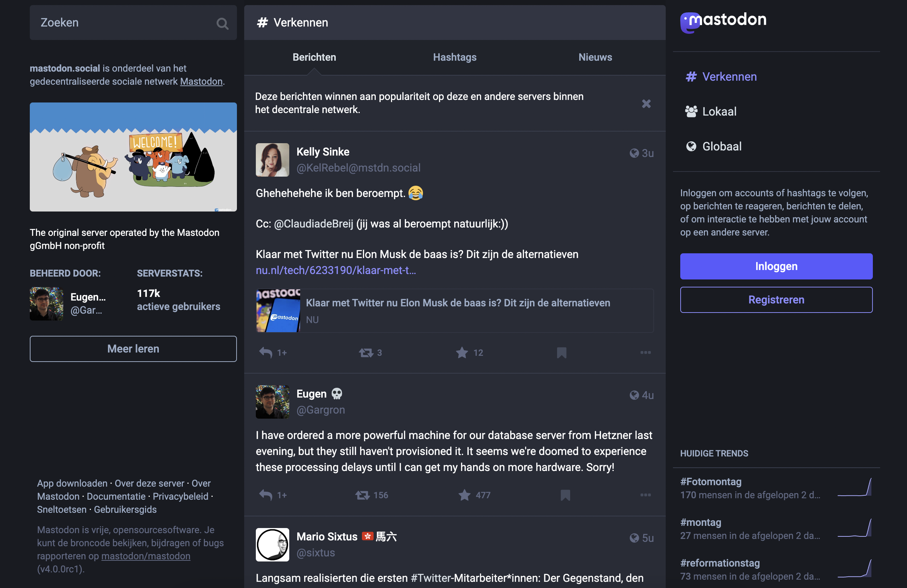This screenshot has width=907, height=588.
Task: Open more options on Eugen's post
Action: click(645, 495)
